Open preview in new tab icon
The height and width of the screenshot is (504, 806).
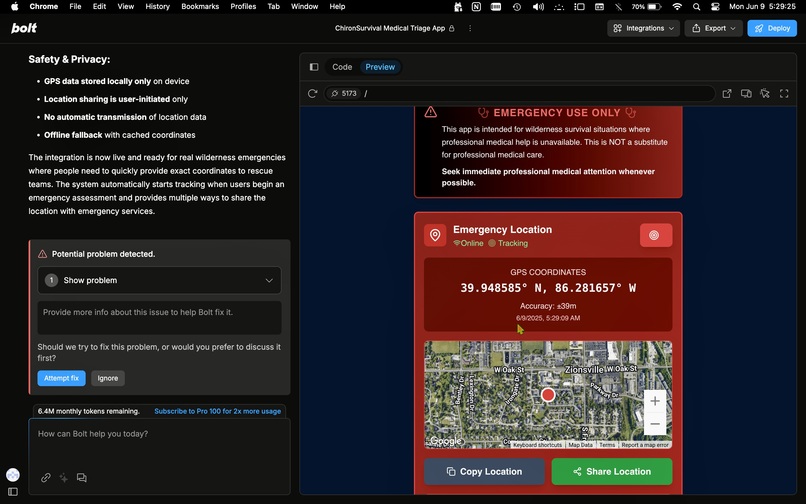(727, 93)
